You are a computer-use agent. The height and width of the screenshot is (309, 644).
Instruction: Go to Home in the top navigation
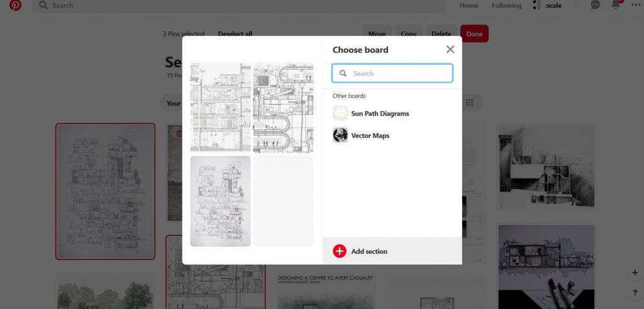469,5
